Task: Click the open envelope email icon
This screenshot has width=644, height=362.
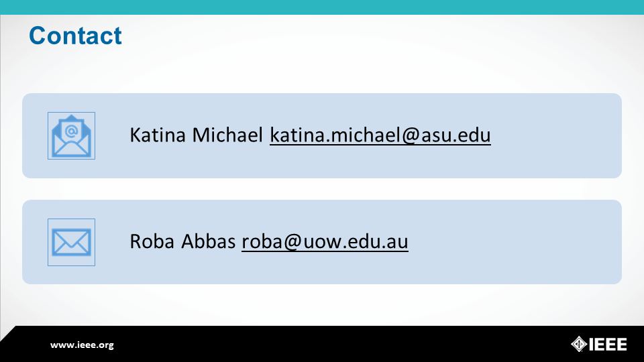Action: coord(72,136)
